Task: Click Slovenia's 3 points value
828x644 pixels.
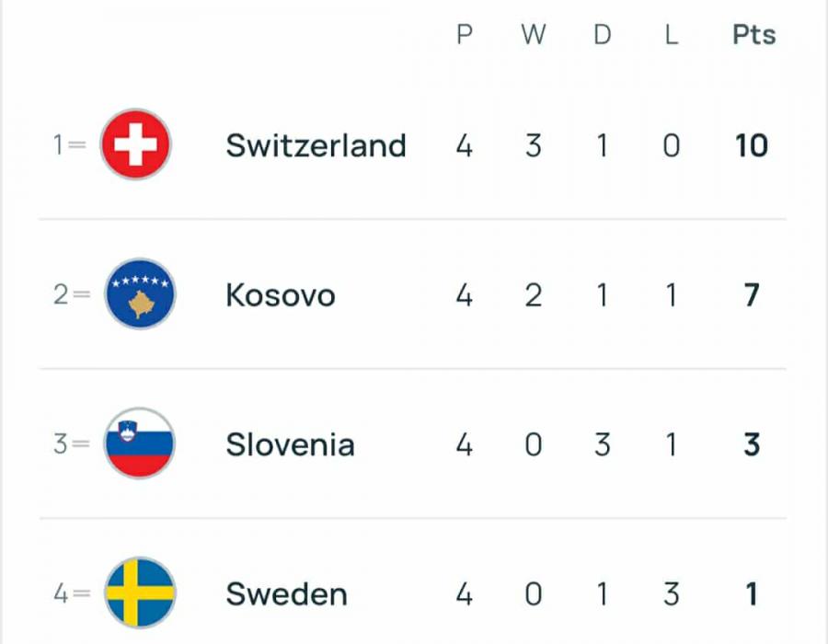Action: click(x=752, y=444)
